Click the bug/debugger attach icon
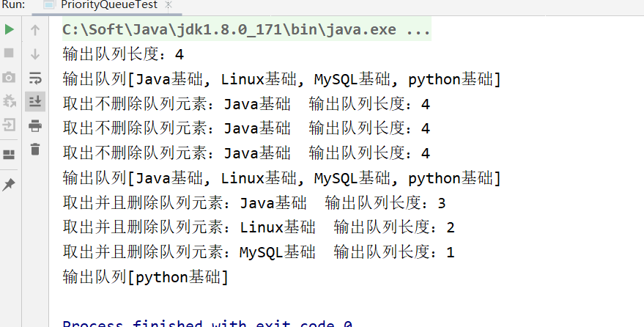 [9, 100]
